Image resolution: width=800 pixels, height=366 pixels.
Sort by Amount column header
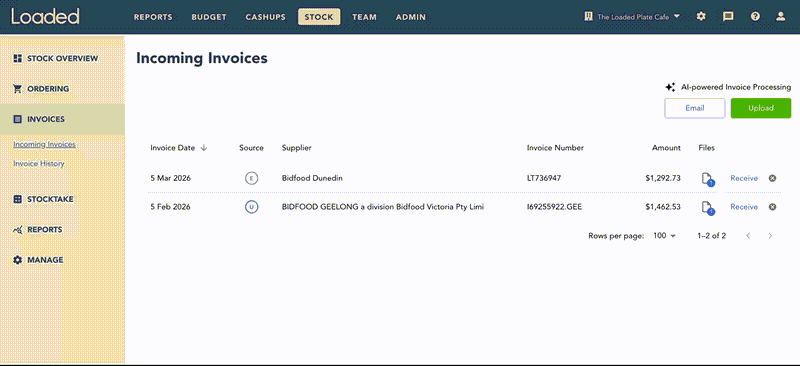(x=666, y=148)
